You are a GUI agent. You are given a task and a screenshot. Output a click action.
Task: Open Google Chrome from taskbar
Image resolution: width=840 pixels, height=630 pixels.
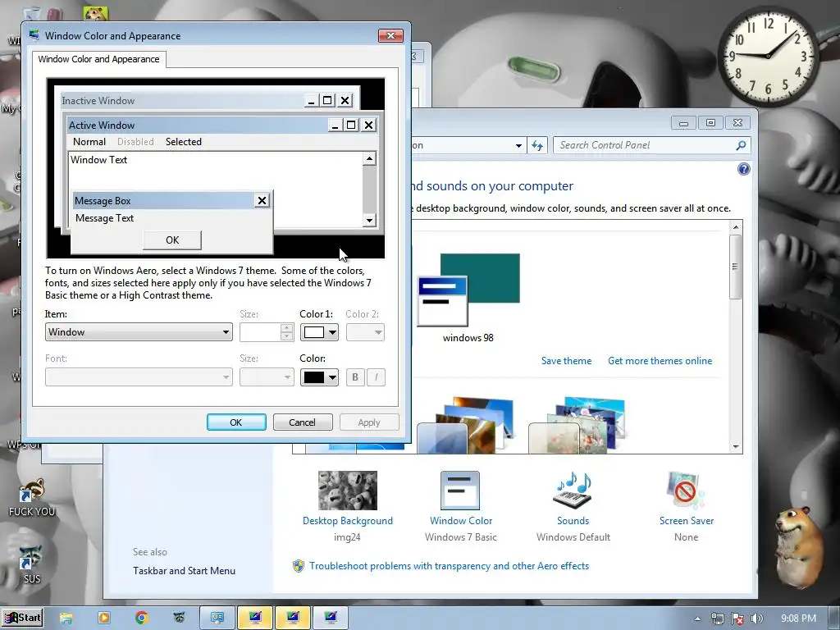[x=141, y=618]
